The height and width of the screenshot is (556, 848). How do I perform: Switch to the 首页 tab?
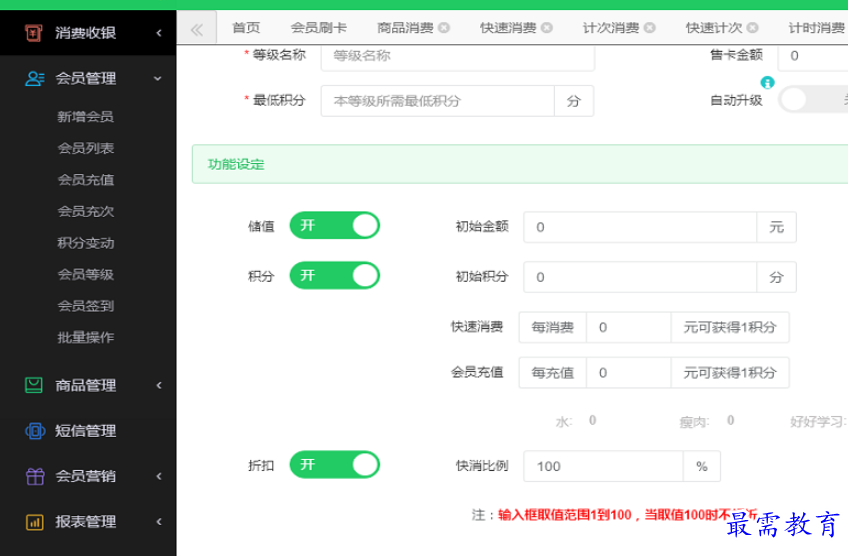pyautogui.click(x=246, y=28)
